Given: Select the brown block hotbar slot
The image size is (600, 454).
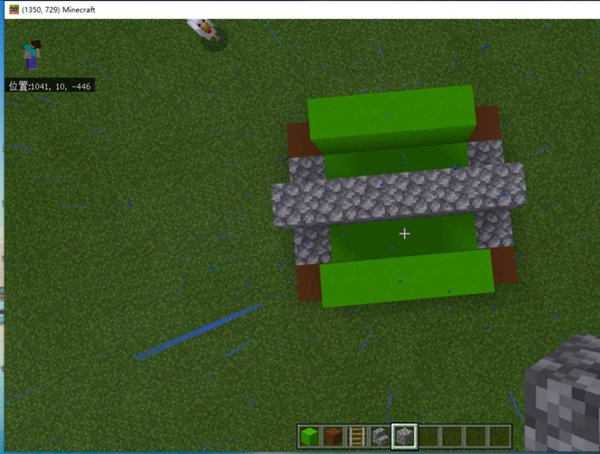Looking at the screenshot, I should [x=334, y=435].
